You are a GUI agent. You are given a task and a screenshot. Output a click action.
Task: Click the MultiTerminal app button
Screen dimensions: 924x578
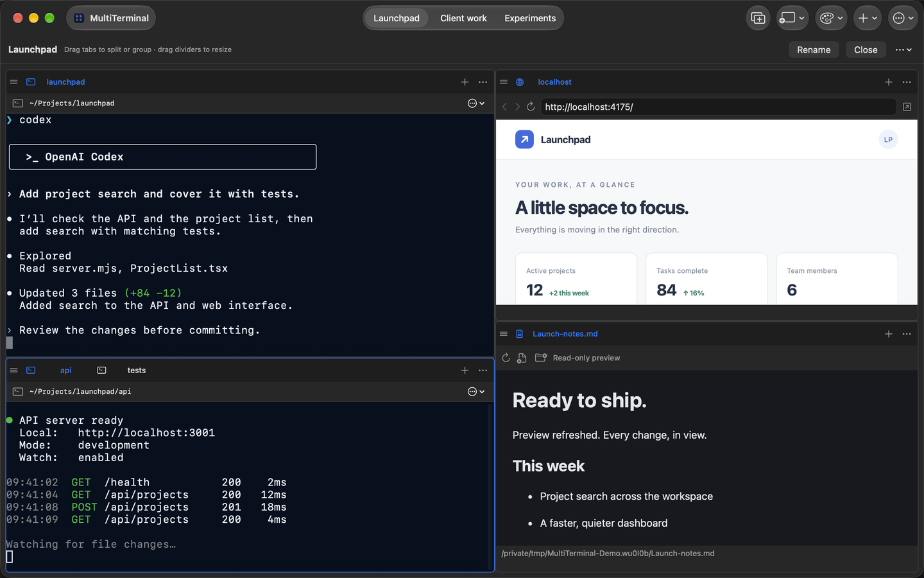point(111,18)
